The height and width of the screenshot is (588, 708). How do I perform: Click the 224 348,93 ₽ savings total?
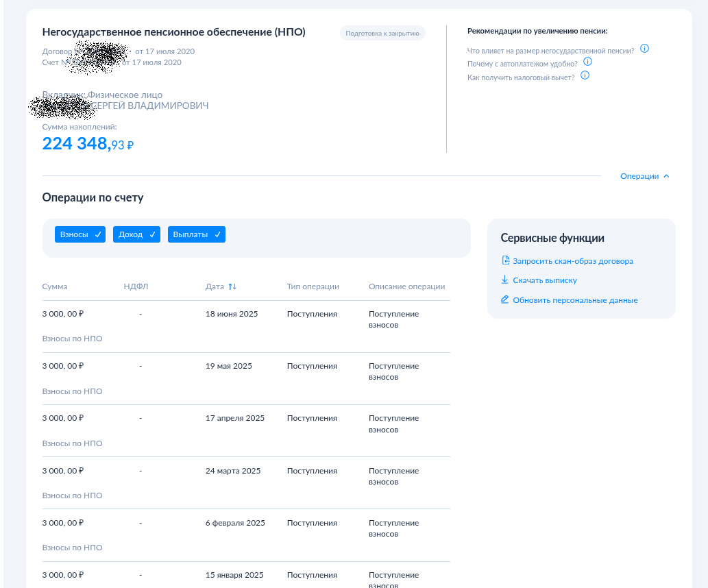tap(88, 144)
